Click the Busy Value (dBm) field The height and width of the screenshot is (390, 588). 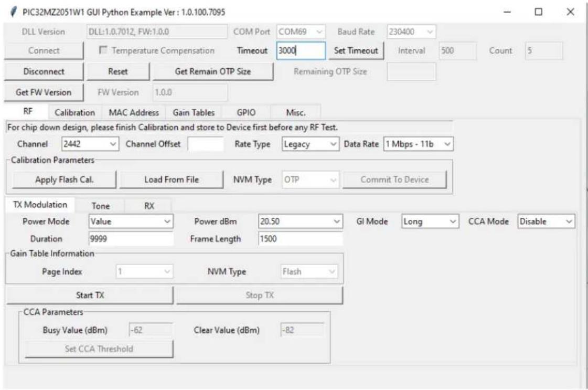(151, 330)
